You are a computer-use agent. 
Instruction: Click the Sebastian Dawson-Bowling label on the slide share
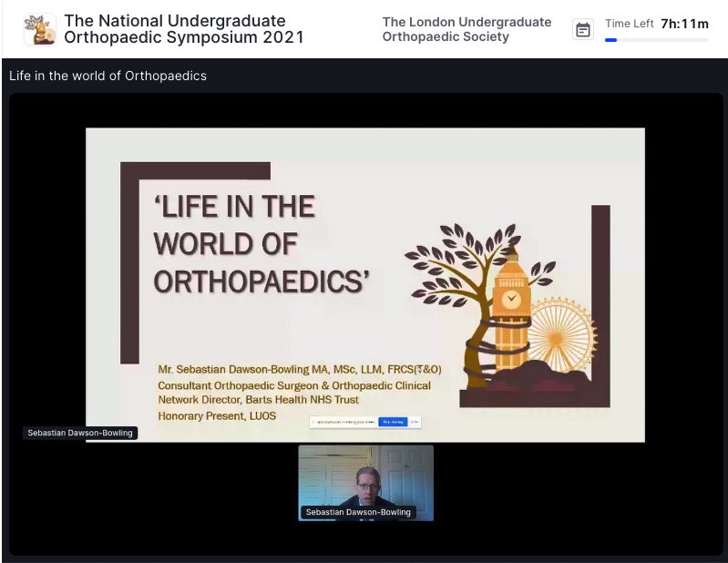coord(80,433)
